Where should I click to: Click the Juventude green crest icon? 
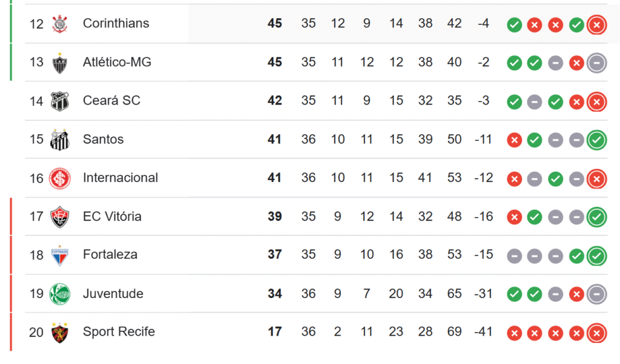click(x=60, y=294)
